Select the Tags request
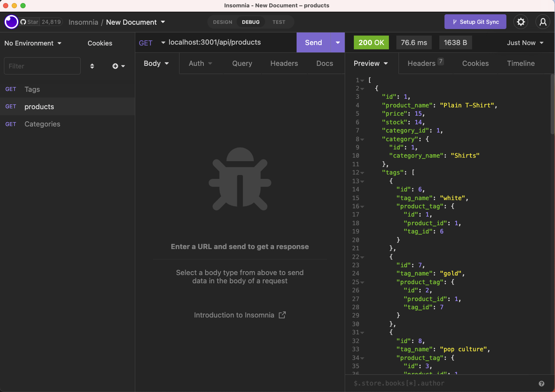Image resolution: width=555 pixels, height=392 pixels. click(68, 89)
